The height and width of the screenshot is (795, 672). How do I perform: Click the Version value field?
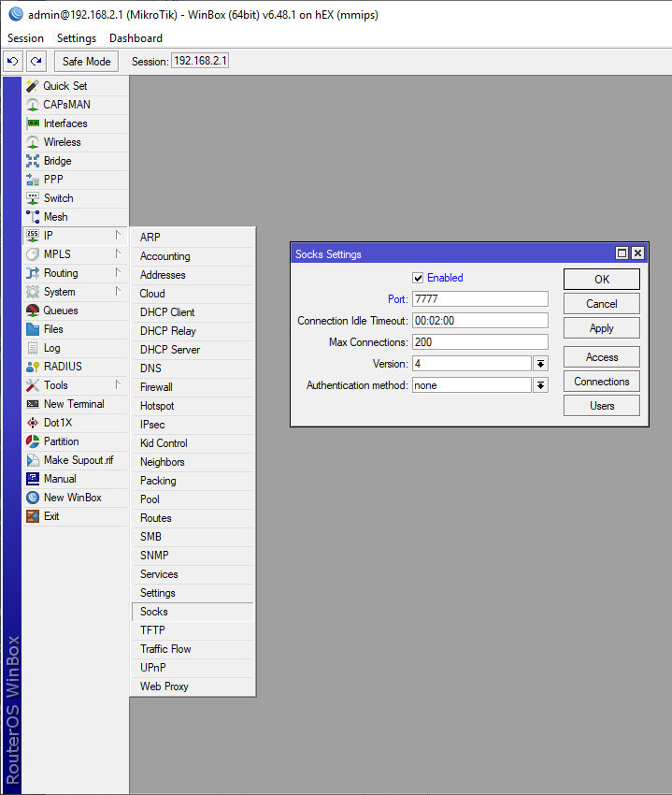click(472, 364)
